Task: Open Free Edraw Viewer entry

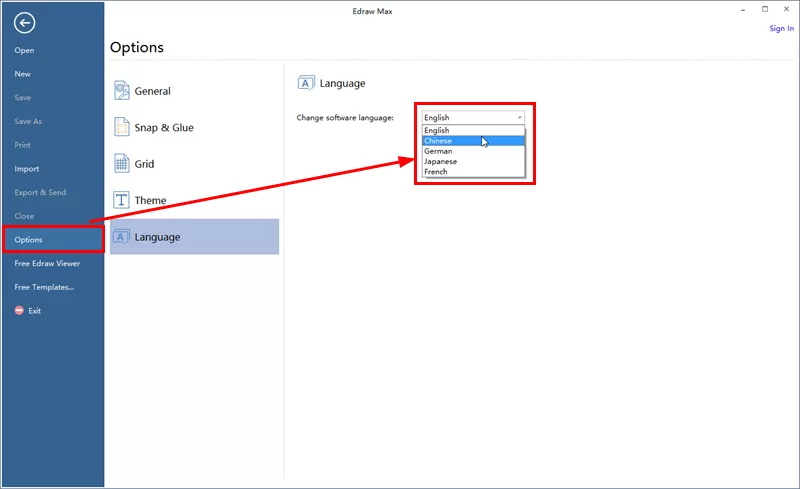Action: [47, 263]
